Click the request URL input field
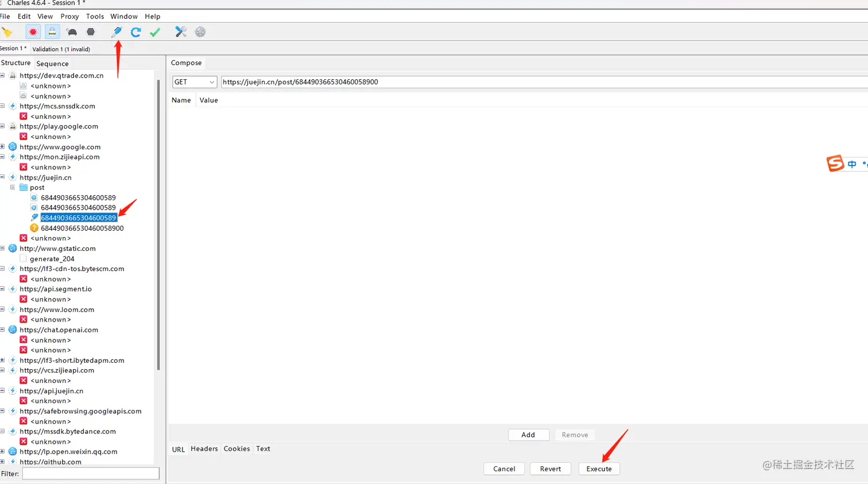 point(544,82)
